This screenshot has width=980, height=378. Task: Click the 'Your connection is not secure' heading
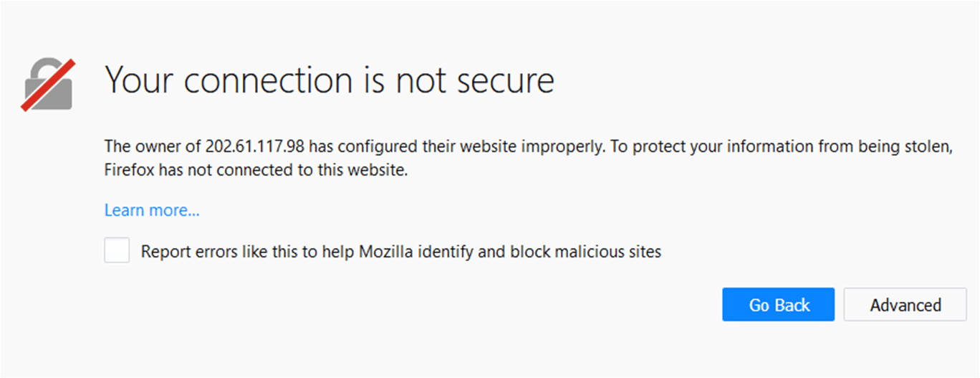pos(330,80)
